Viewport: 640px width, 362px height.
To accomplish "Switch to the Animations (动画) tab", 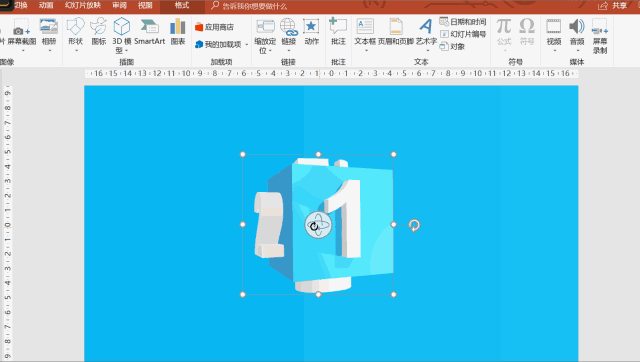I will 46,5.
